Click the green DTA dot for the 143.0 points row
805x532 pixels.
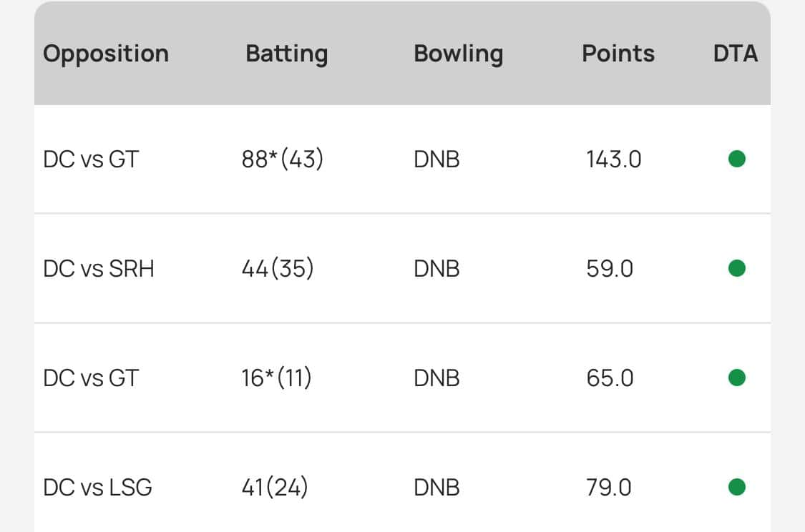click(x=736, y=159)
